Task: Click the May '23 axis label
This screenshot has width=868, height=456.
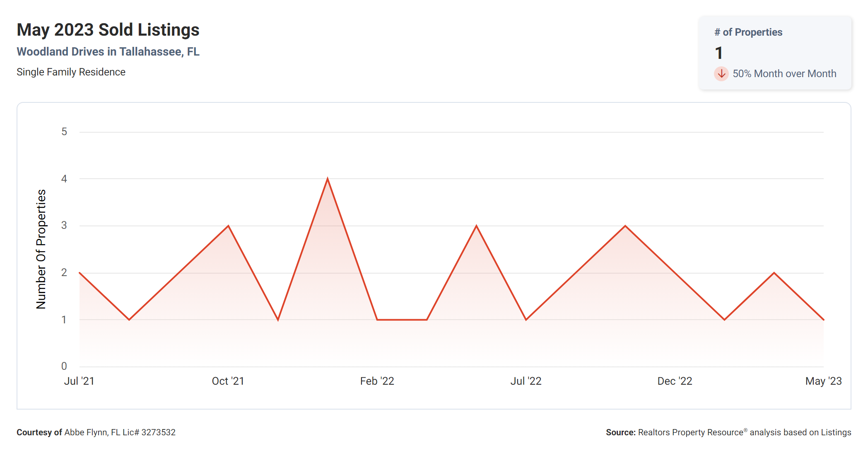Action: click(x=823, y=381)
